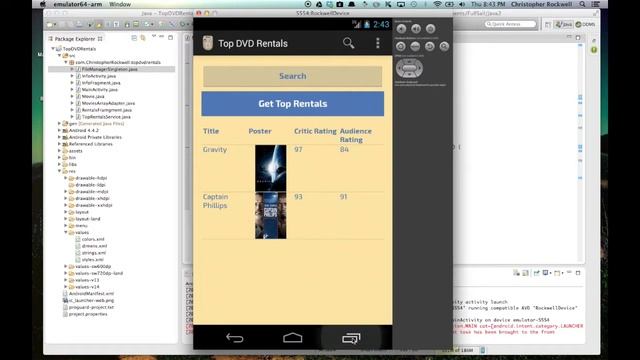The image size is (640, 360).
Task: Expand the Android 4.4.2 library node
Action: click(59, 130)
